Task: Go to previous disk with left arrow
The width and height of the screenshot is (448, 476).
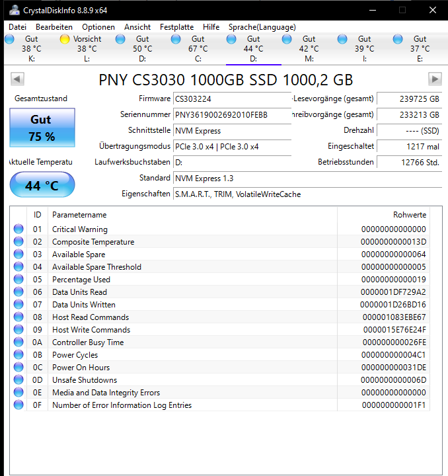Action: pyautogui.click(x=17, y=79)
